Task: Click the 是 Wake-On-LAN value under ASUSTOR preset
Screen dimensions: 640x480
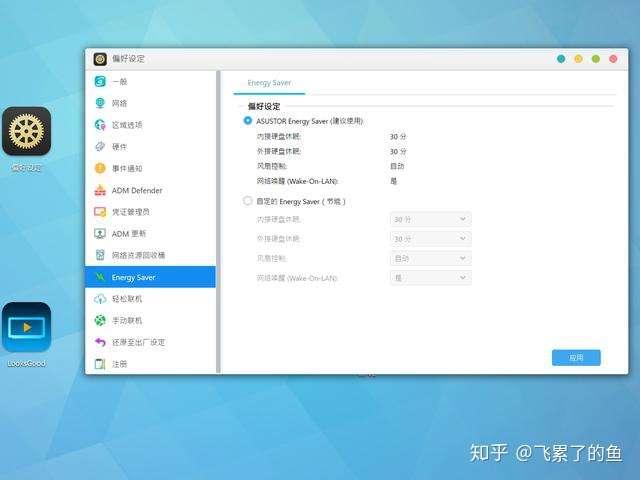Action: [x=393, y=181]
